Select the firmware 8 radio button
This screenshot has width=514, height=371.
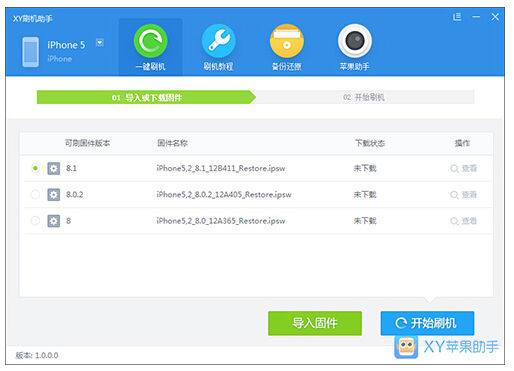point(35,221)
